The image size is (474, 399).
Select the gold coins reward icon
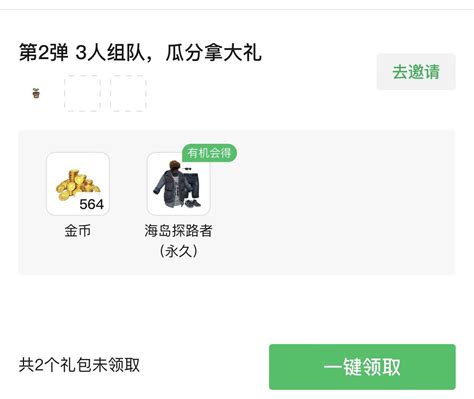78,184
